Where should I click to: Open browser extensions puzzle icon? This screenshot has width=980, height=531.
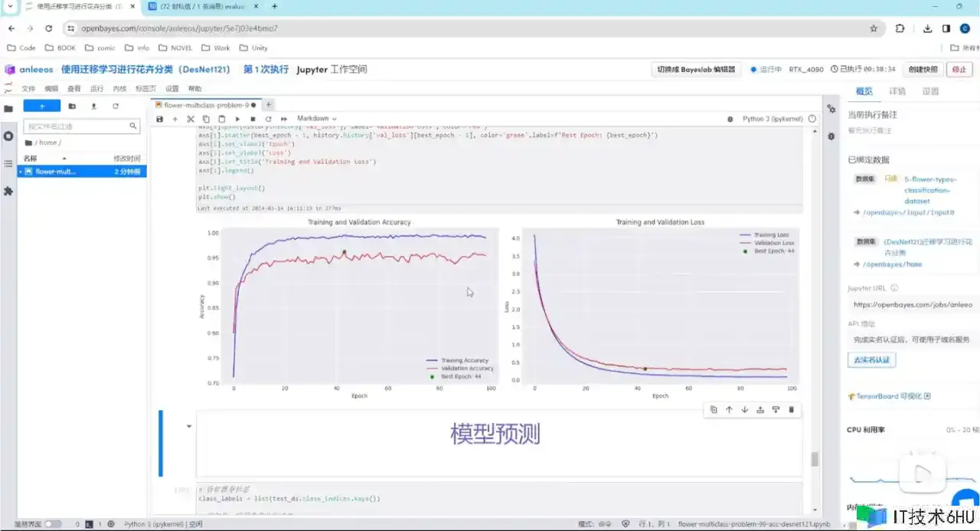click(900, 28)
